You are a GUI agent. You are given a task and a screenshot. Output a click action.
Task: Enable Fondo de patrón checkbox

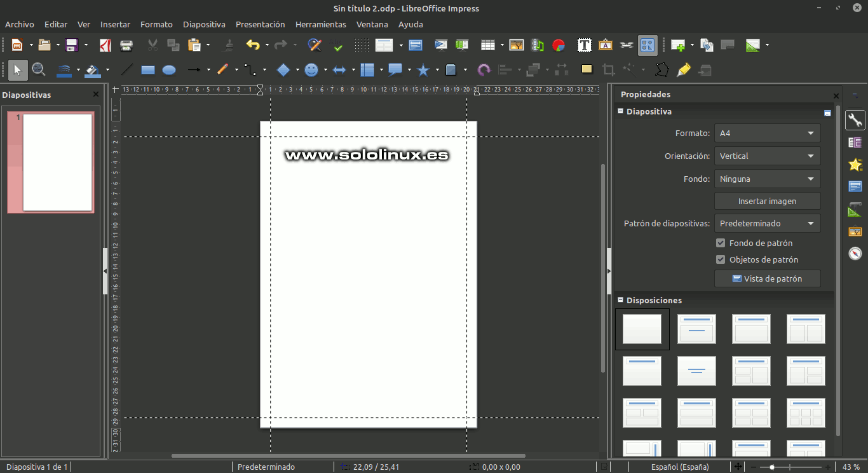pyautogui.click(x=721, y=242)
